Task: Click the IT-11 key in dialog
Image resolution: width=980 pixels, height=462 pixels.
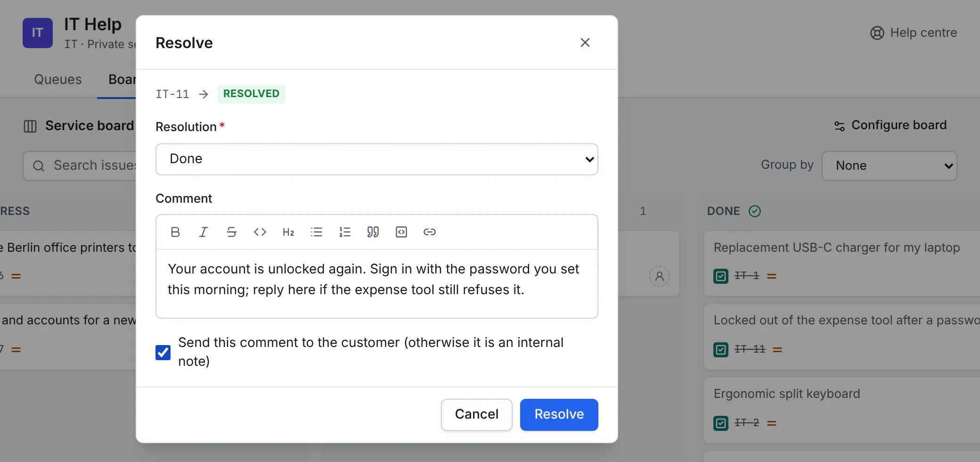Action: pos(172,94)
